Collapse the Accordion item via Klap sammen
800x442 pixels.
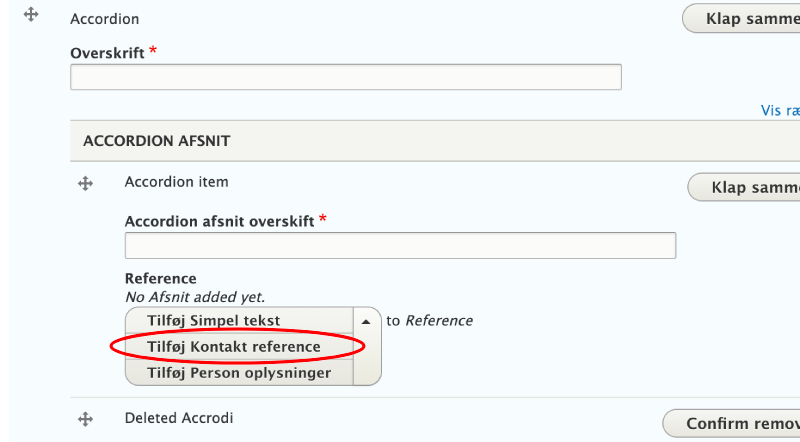click(745, 188)
